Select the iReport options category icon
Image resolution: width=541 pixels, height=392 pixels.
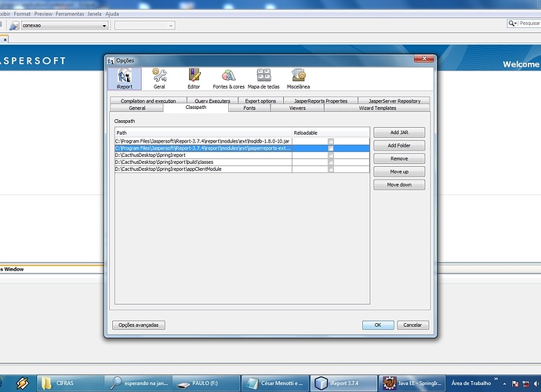tap(124, 78)
